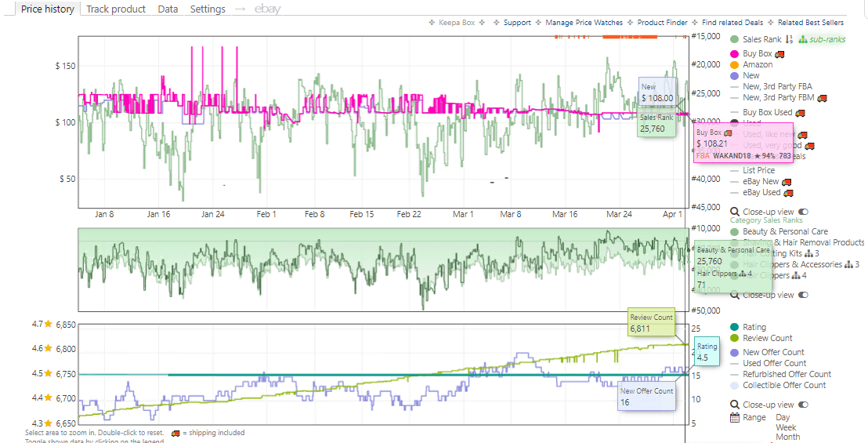Switch to the Track product tab
Viewport: 868px width, 443px height.
[116, 9]
